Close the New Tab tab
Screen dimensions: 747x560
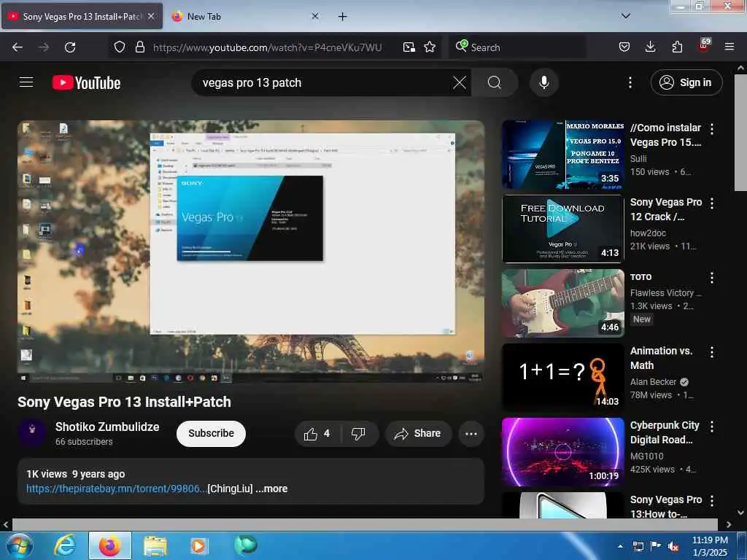click(x=315, y=16)
